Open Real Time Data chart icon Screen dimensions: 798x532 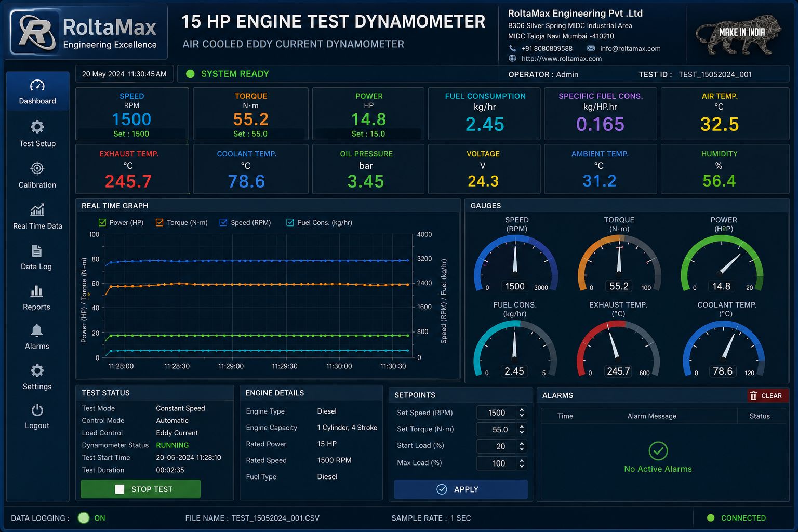37,210
